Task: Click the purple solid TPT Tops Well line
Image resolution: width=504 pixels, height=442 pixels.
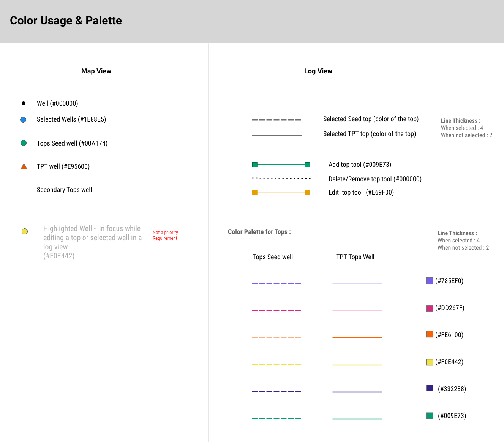Action: coord(357,284)
